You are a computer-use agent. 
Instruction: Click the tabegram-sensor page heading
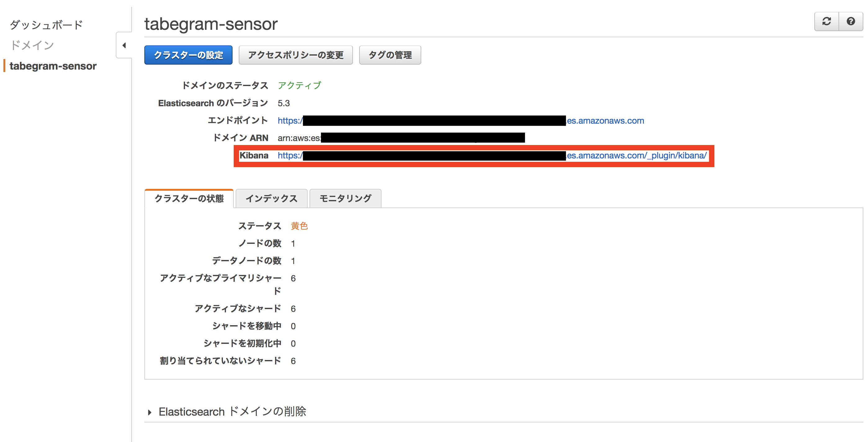pyautogui.click(x=211, y=24)
